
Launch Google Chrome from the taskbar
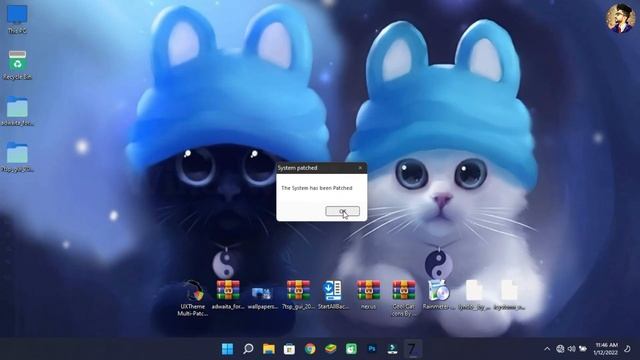pos(310,349)
